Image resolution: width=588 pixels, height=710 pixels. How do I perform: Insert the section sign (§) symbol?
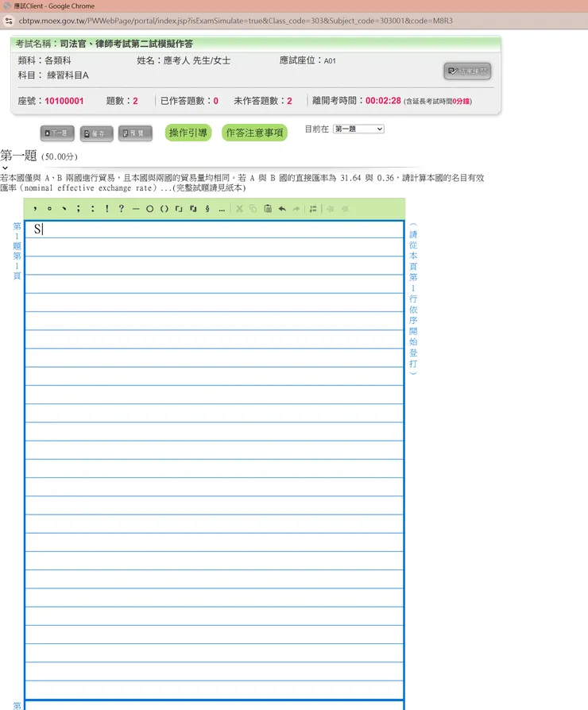pyautogui.click(x=207, y=209)
